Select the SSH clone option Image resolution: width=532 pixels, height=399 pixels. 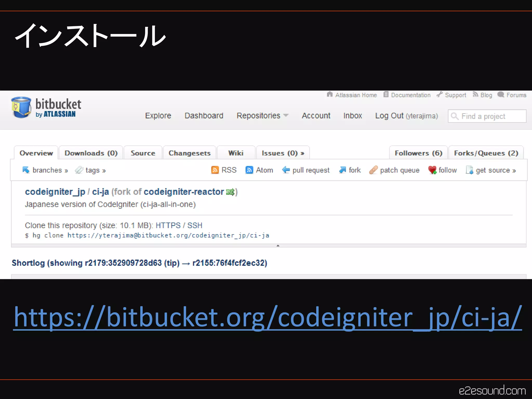coord(195,225)
